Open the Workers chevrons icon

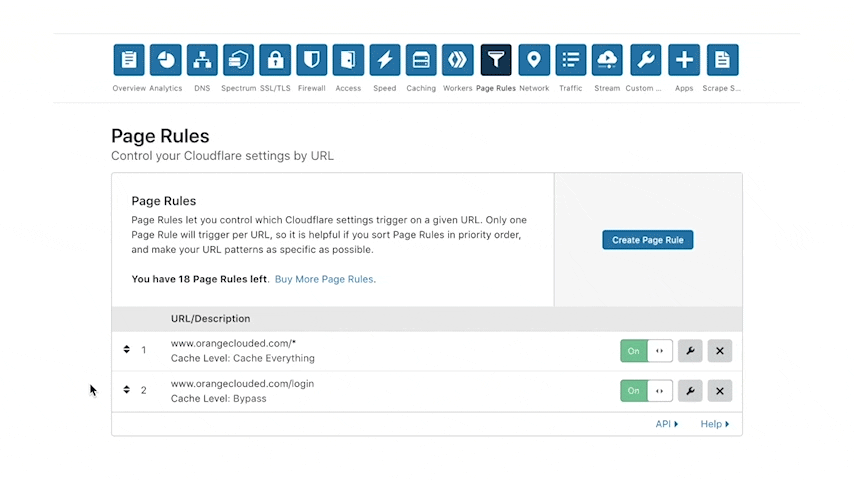pos(458,60)
